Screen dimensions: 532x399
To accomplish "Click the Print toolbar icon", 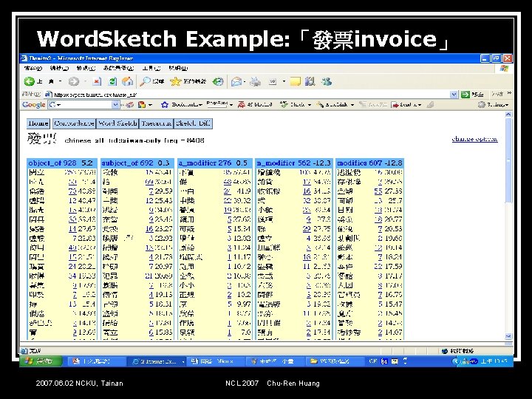I will pyautogui.click(x=256, y=81).
